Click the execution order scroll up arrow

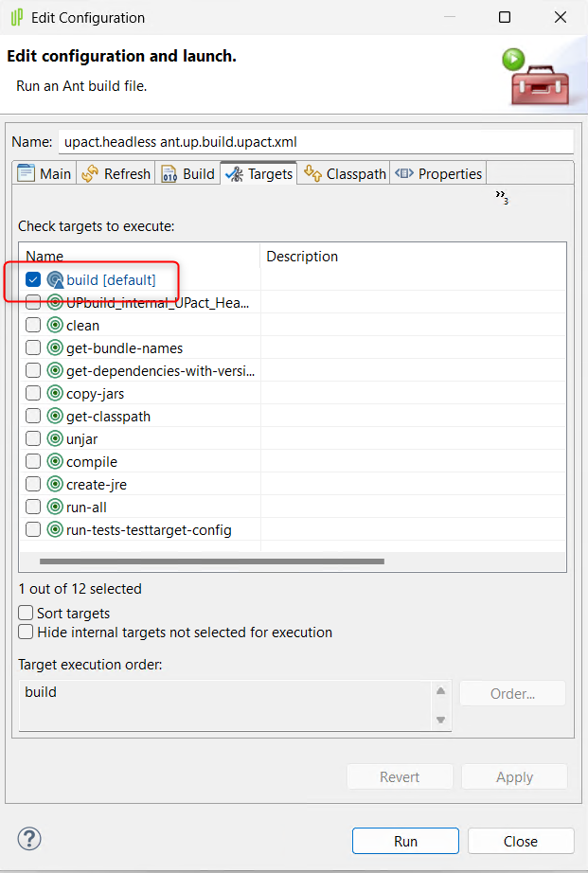click(440, 692)
